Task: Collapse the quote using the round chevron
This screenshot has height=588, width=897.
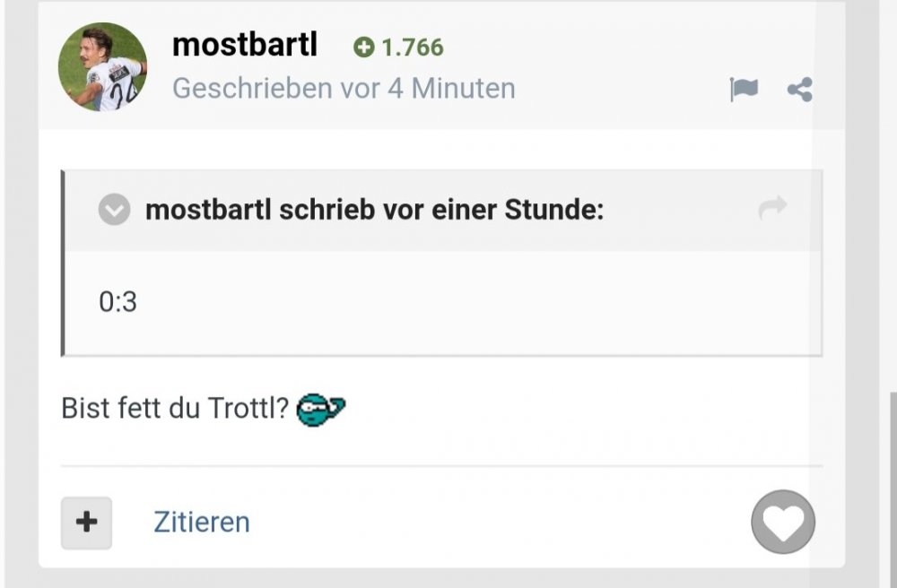Action: (115, 209)
